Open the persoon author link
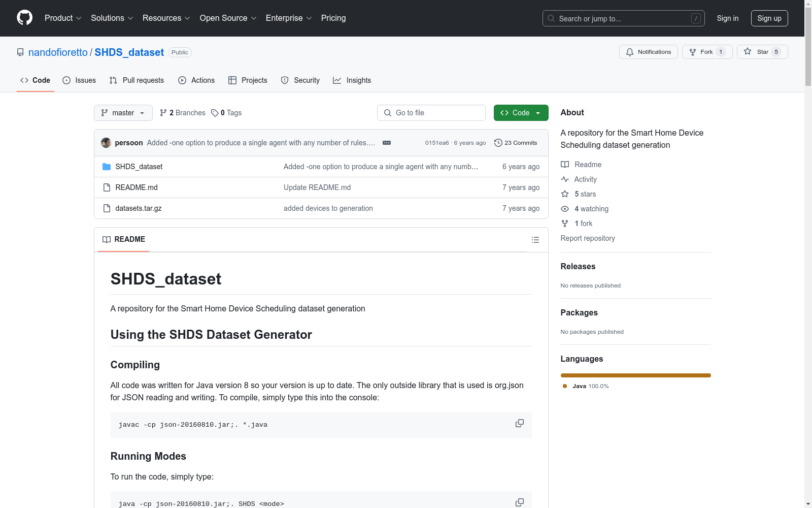Image resolution: width=812 pixels, height=508 pixels. point(129,143)
